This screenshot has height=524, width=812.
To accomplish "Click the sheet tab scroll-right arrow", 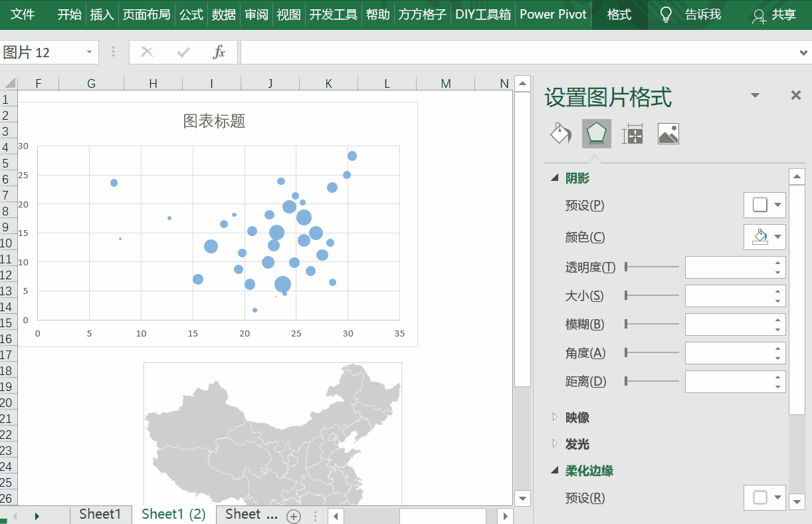I will [x=37, y=516].
